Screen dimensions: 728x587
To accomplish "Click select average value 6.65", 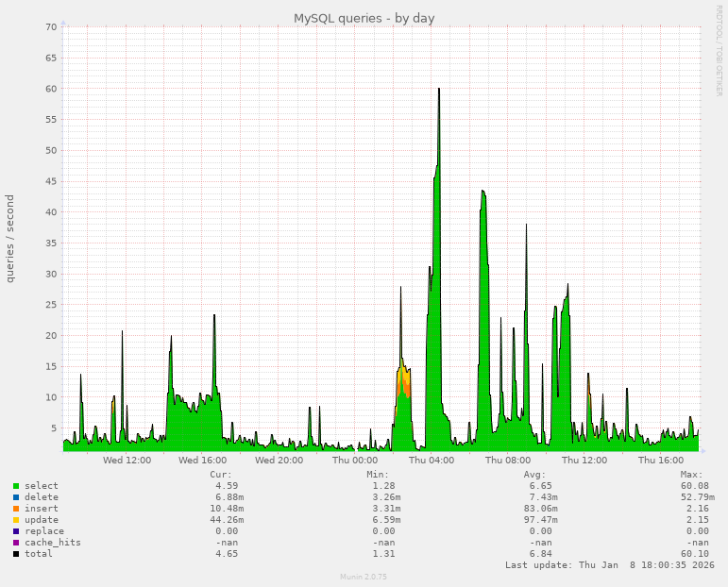I will click(x=540, y=486).
